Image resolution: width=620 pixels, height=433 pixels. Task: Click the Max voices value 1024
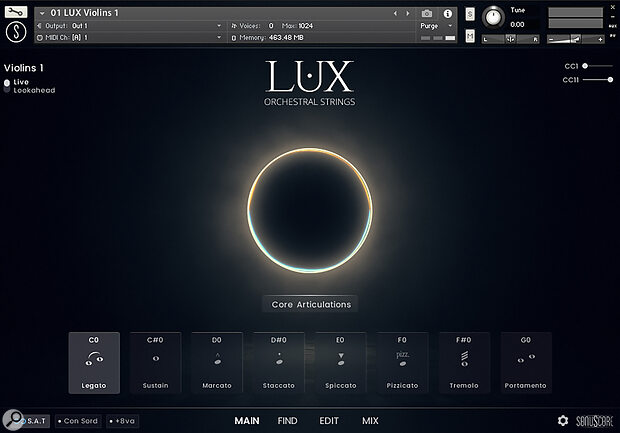coord(305,26)
